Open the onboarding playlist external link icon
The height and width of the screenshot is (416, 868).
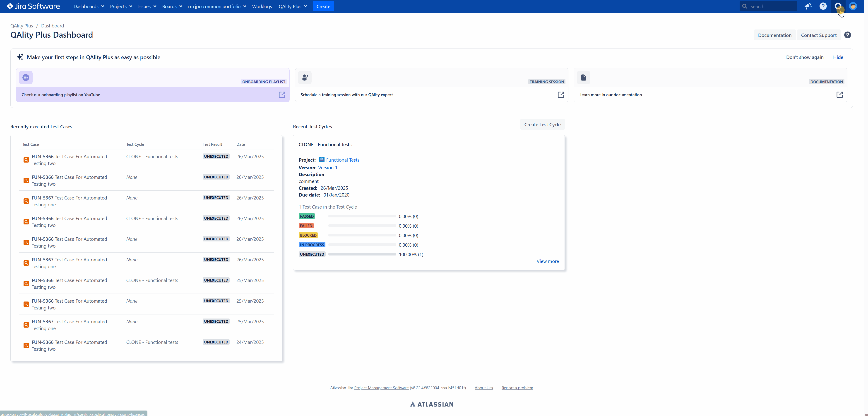tap(282, 95)
